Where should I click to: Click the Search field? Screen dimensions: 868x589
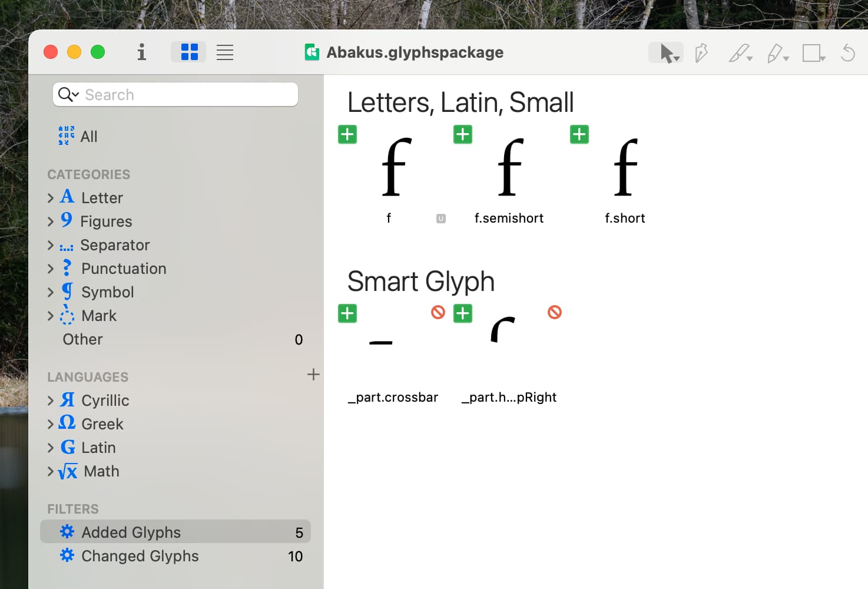click(x=188, y=95)
